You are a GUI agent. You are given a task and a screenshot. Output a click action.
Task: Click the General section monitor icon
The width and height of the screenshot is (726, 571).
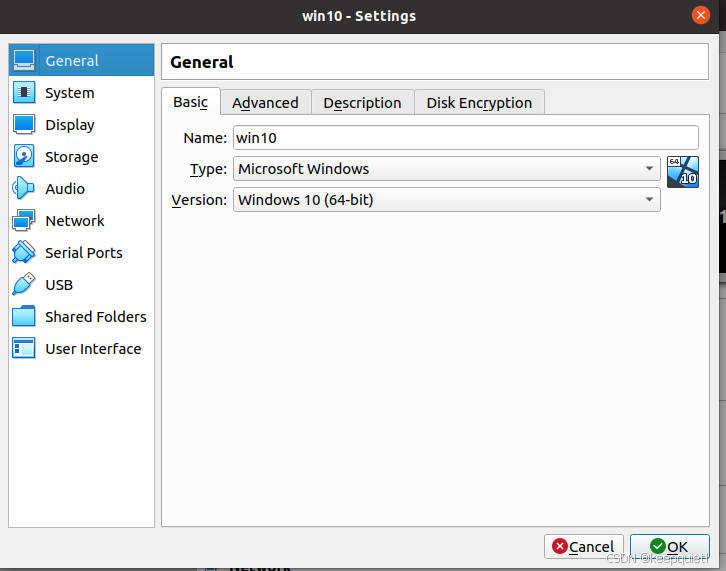(x=25, y=60)
